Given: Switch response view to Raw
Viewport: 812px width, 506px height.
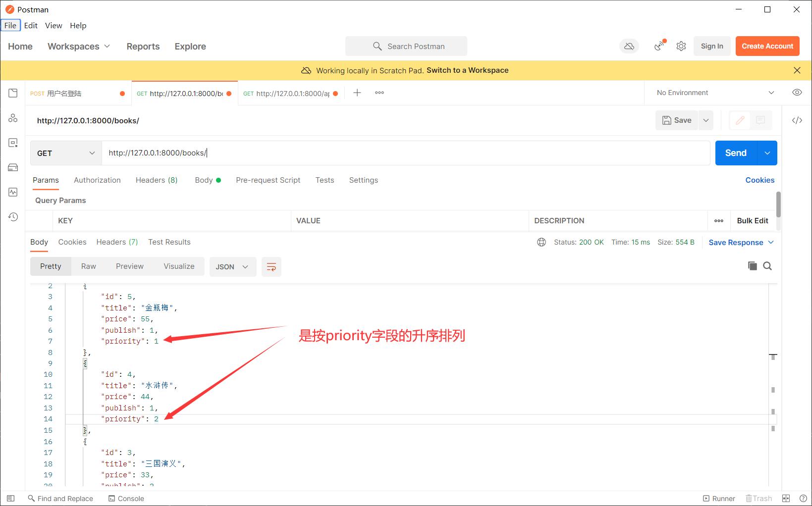Looking at the screenshot, I should pos(89,266).
